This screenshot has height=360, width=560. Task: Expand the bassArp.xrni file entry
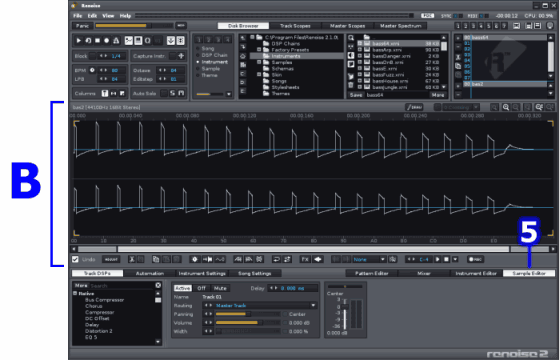[x=360, y=50]
